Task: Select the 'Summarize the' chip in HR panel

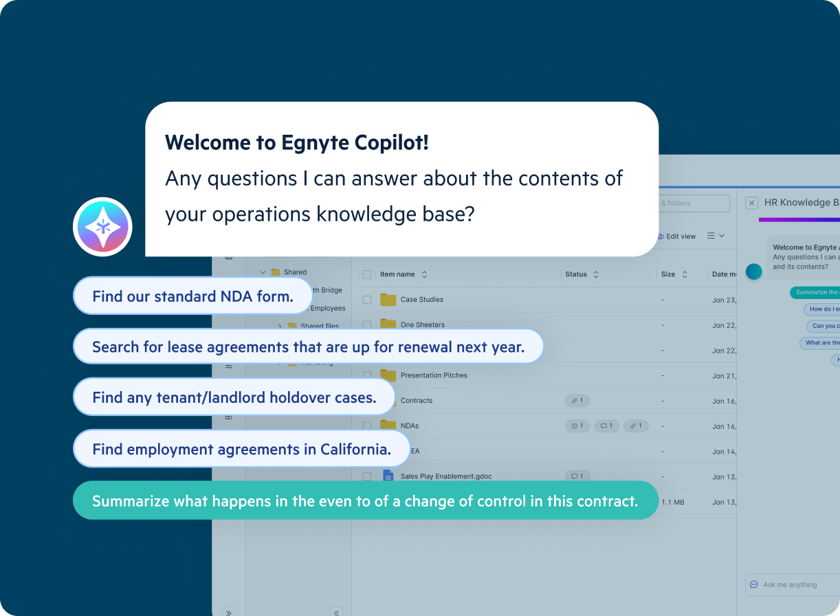Action: (815, 292)
